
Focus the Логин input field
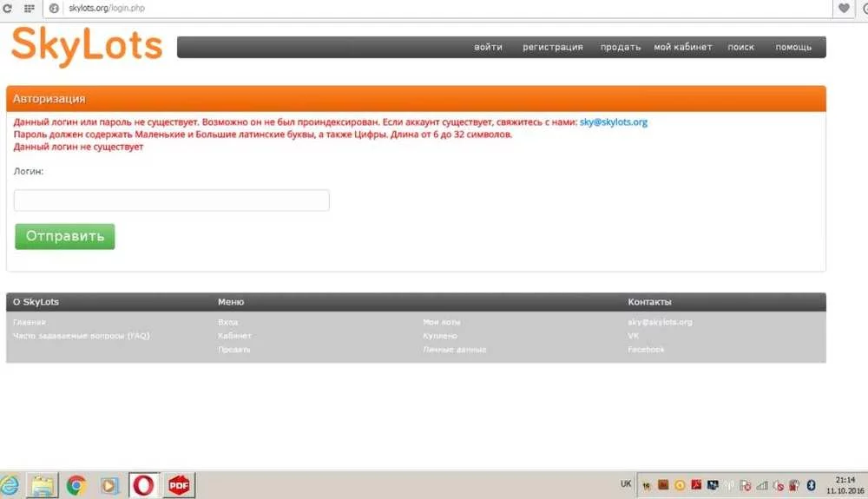[172, 200]
